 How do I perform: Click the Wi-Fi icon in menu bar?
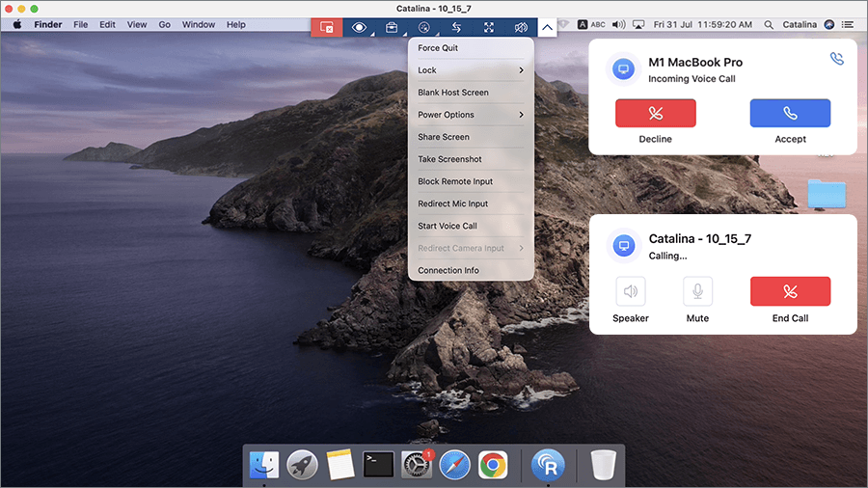tap(563, 24)
